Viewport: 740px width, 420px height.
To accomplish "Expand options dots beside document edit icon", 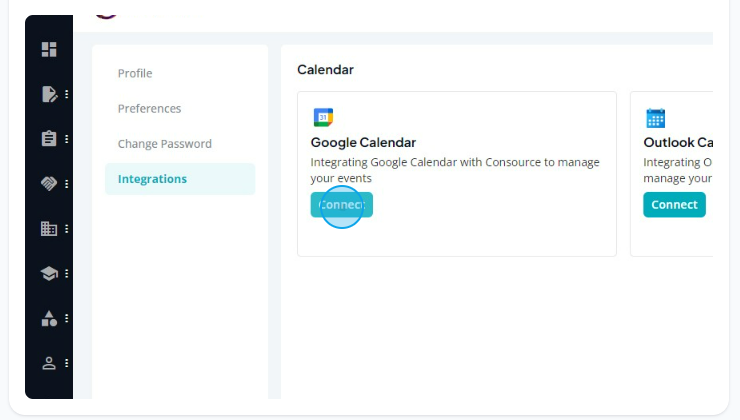I will (67, 94).
